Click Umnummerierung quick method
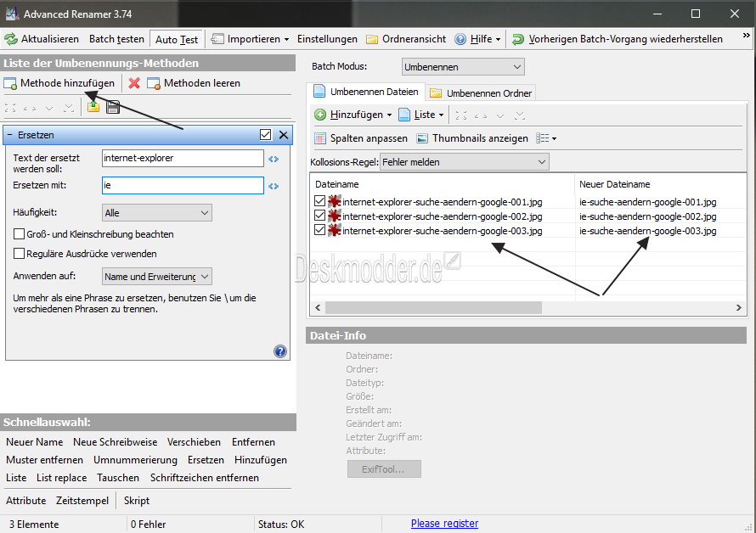Screen dimensions: 756x533 135,460
